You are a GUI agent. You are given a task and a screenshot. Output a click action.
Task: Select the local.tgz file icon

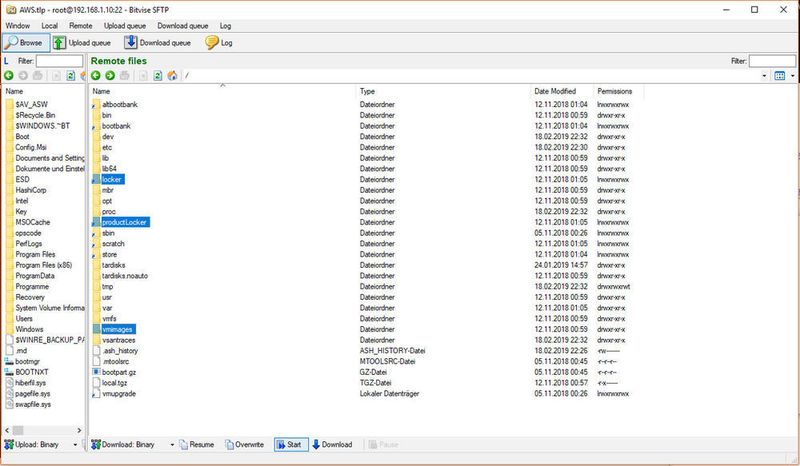pyautogui.click(x=96, y=383)
